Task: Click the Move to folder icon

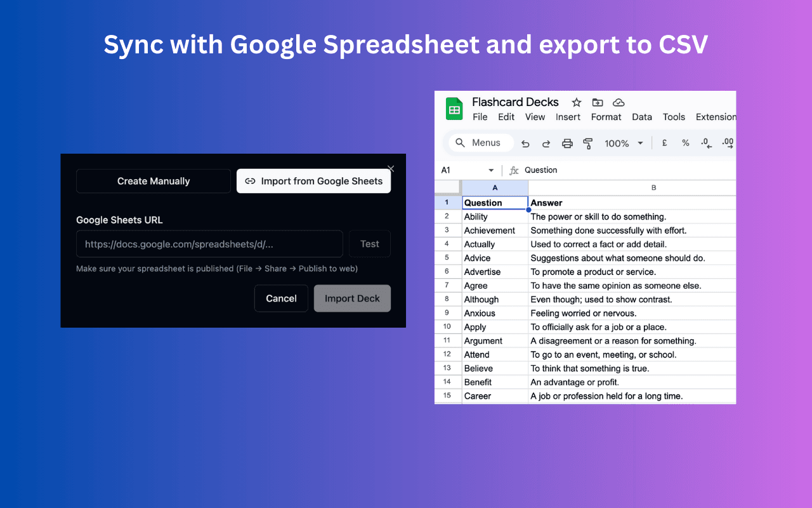Action: coord(597,102)
